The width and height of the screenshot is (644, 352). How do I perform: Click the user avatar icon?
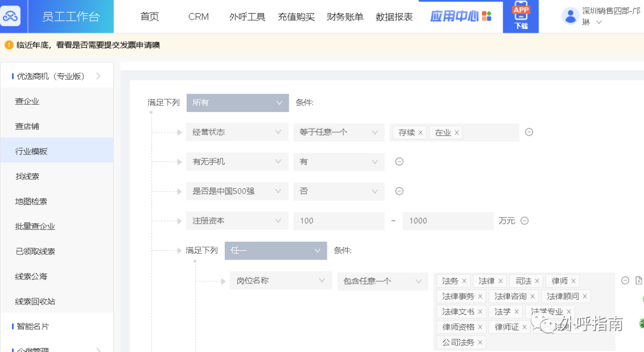pyautogui.click(x=570, y=16)
